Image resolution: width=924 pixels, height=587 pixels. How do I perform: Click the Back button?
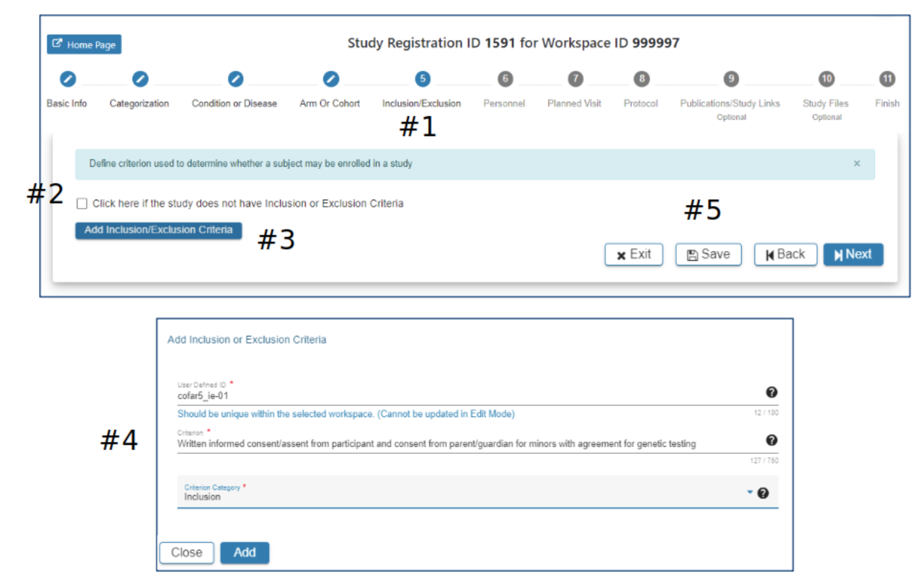[x=785, y=255]
